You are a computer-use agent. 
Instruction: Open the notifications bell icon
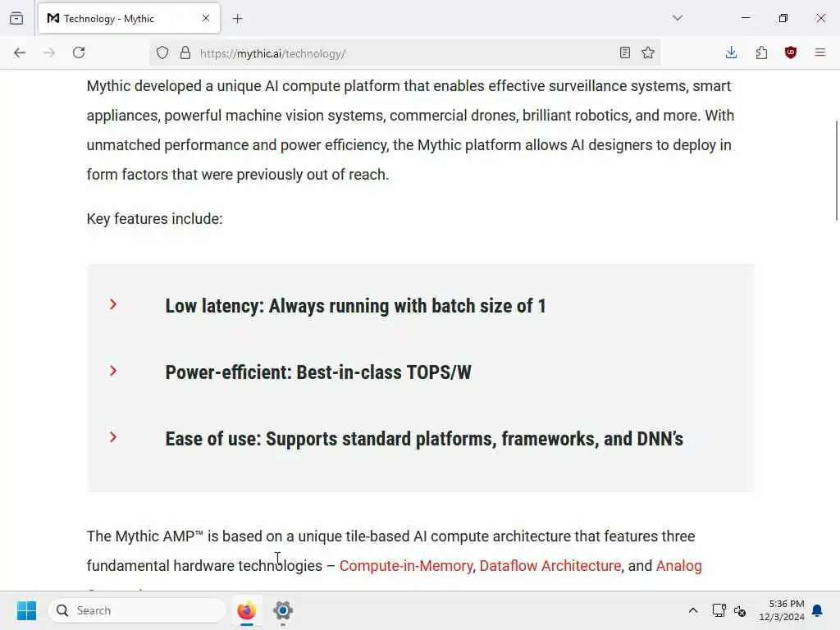(817, 610)
